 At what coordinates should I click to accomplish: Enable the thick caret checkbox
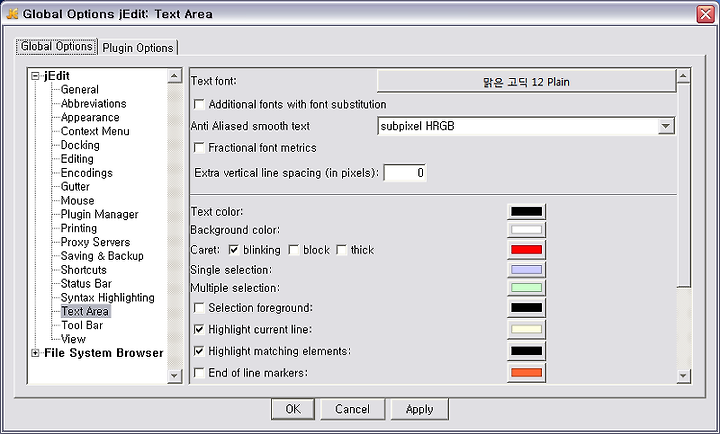point(342,250)
